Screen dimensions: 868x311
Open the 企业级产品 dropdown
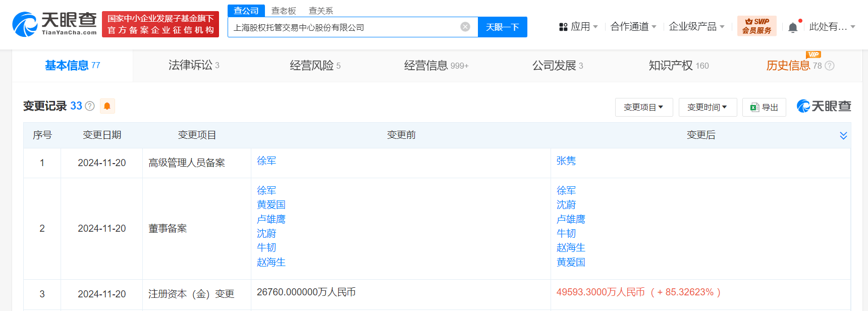pos(696,27)
